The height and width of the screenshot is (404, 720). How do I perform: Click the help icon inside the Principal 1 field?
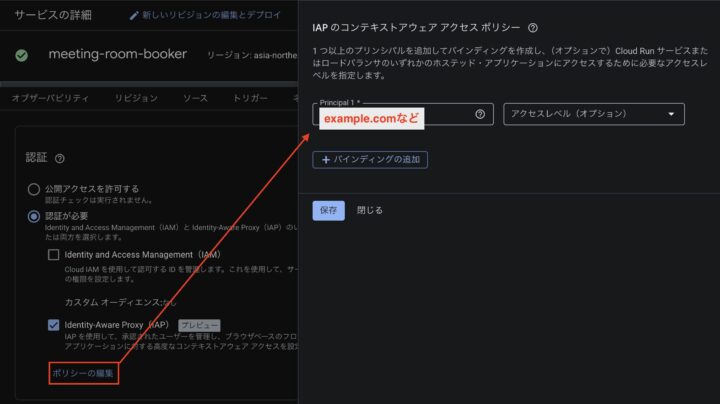(480, 114)
